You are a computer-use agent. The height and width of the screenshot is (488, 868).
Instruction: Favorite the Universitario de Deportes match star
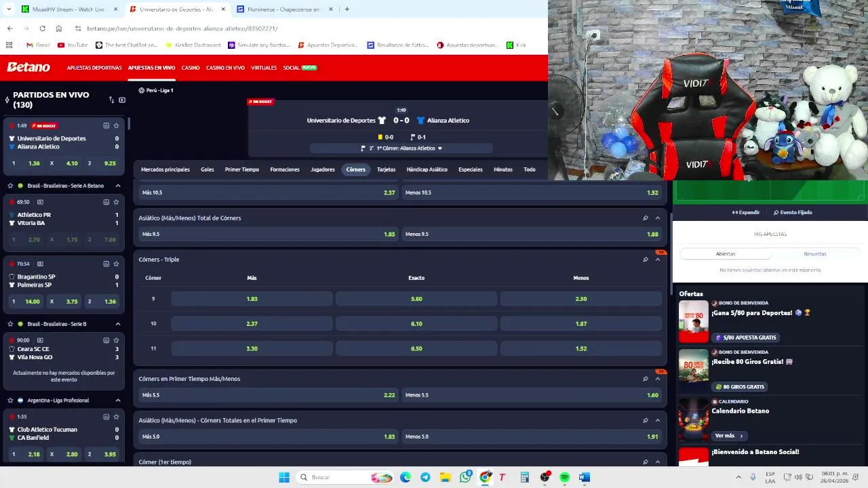[116, 125]
